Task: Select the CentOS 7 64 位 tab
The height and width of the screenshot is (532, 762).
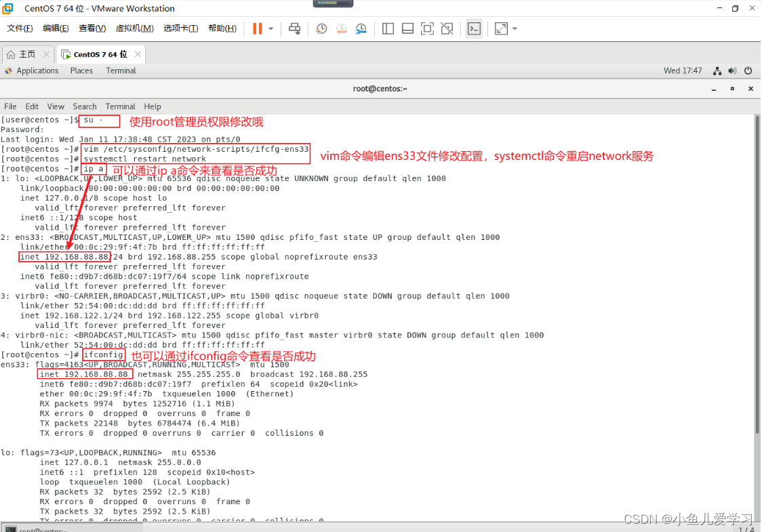Action: (x=100, y=54)
